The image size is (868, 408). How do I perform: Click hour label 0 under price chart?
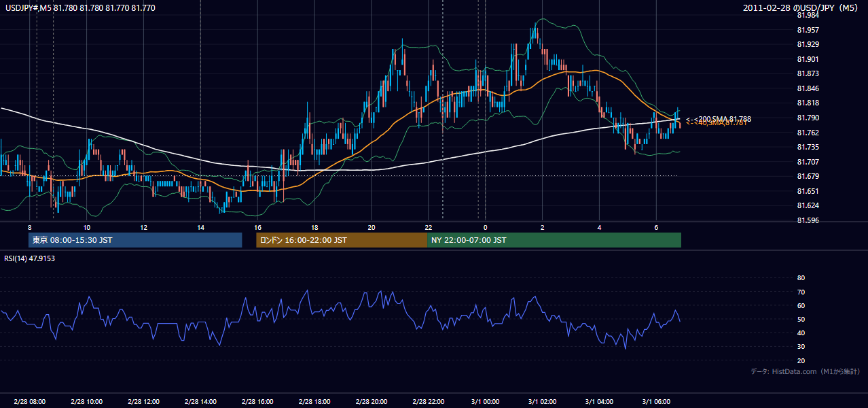[x=486, y=227]
